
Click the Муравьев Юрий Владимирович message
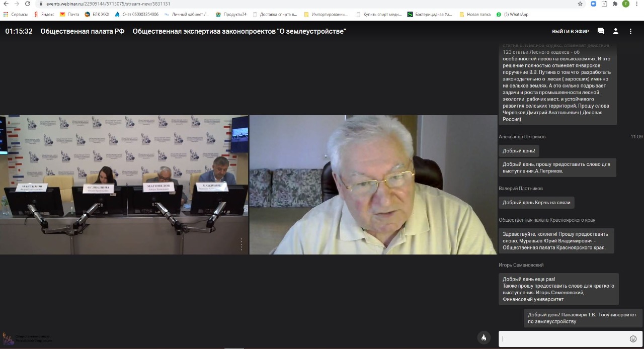point(556,241)
